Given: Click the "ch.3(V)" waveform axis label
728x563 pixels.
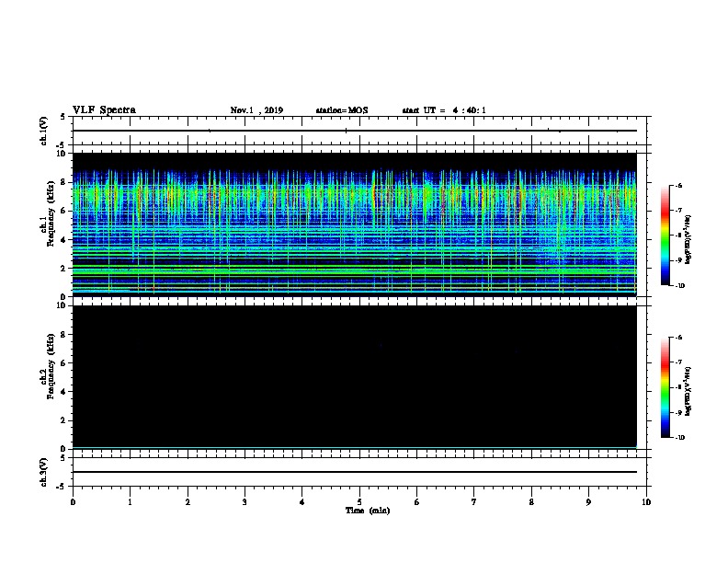Looking at the screenshot, I should click(x=44, y=472).
